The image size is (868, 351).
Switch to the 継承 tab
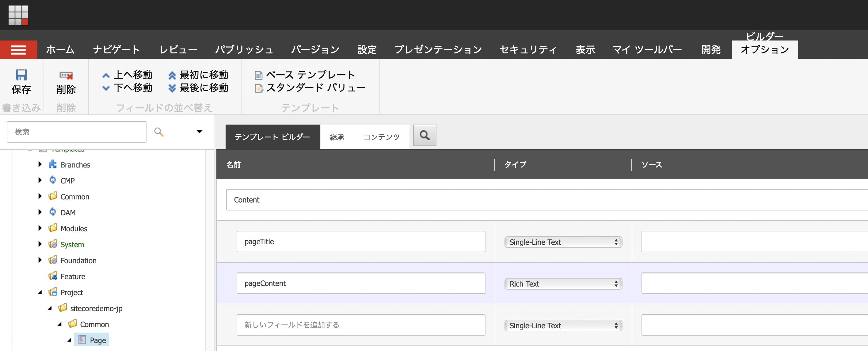coord(337,137)
